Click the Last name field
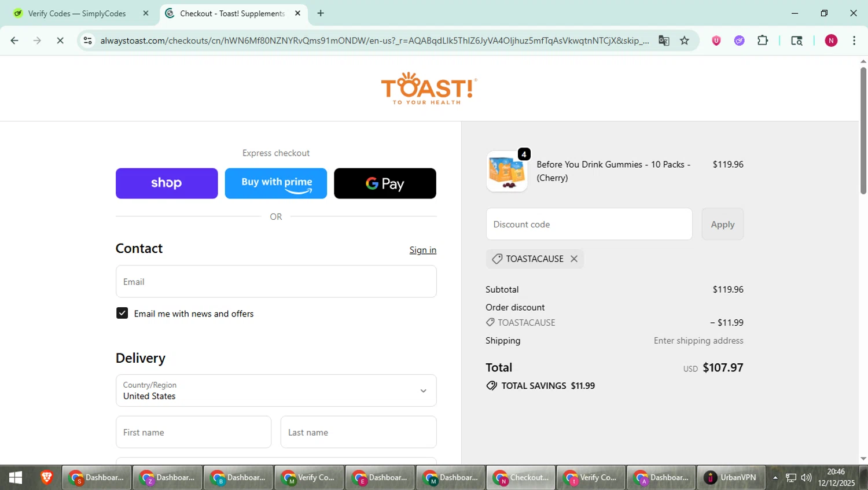The height and width of the screenshot is (490, 868). click(359, 432)
